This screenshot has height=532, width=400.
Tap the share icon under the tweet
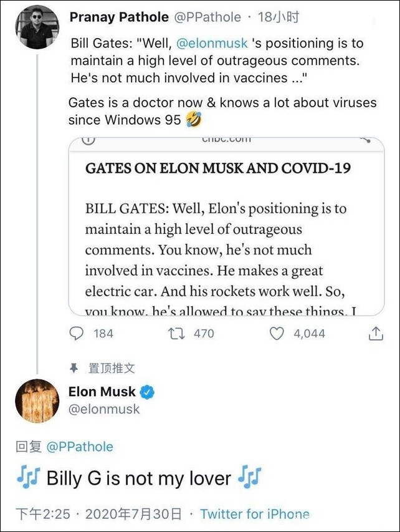376,334
